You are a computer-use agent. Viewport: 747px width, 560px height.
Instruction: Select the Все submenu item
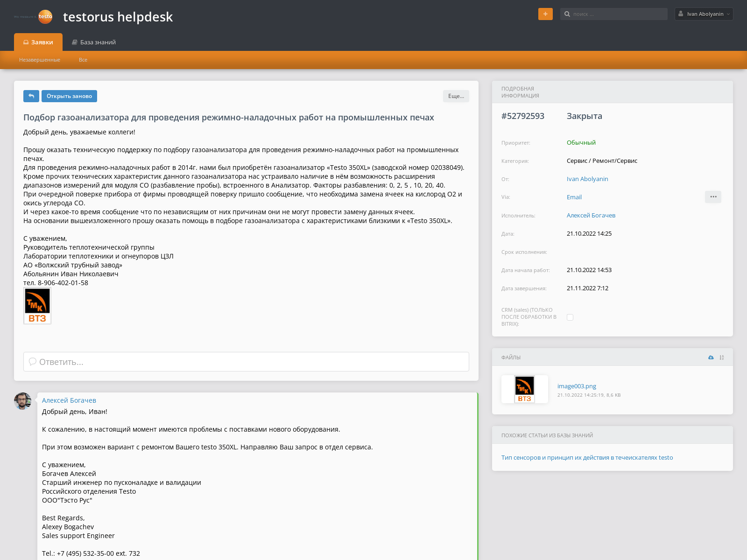coord(83,60)
